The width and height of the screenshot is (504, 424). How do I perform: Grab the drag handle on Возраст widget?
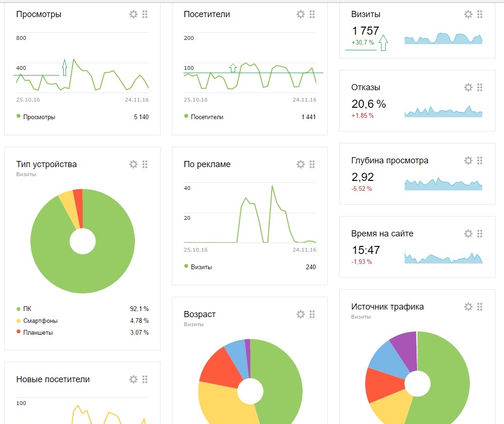(312, 314)
